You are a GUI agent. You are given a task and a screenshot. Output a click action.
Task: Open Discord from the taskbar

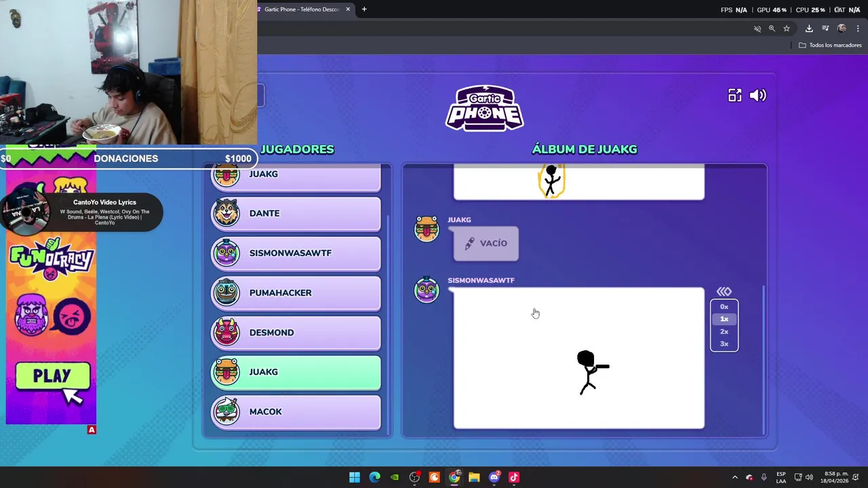coord(494,477)
